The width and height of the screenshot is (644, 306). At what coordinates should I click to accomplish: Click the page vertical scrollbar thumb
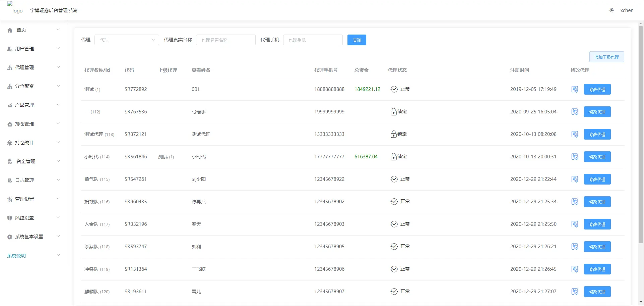click(x=641, y=134)
